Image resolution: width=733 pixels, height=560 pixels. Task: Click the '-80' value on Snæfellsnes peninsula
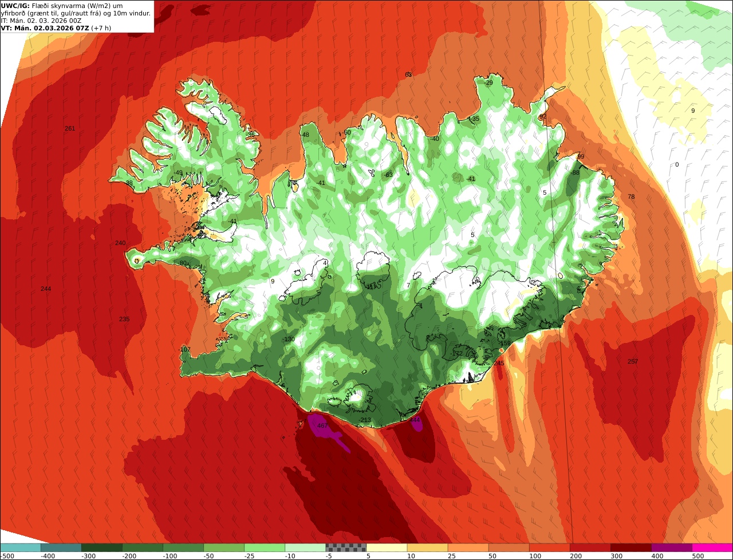[x=182, y=263]
